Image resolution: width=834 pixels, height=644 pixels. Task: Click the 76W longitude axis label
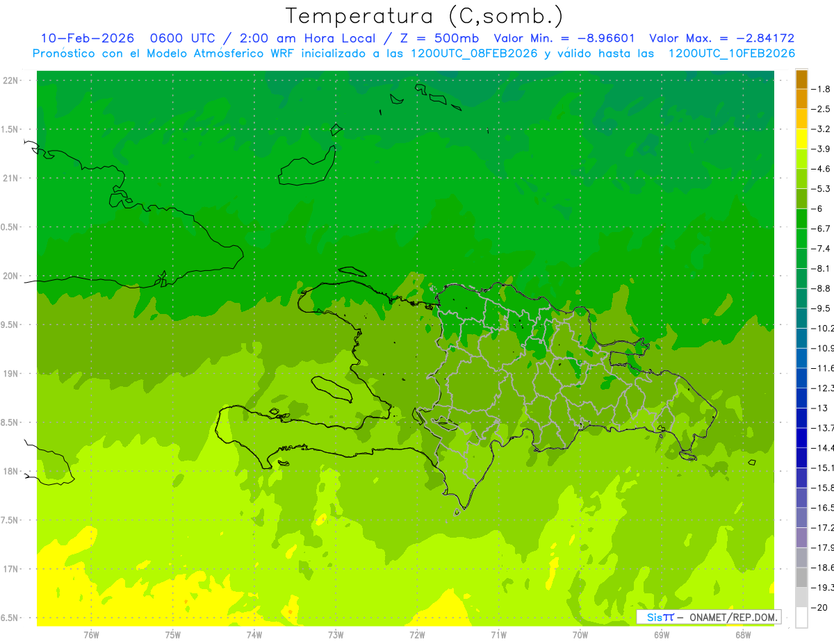click(91, 634)
